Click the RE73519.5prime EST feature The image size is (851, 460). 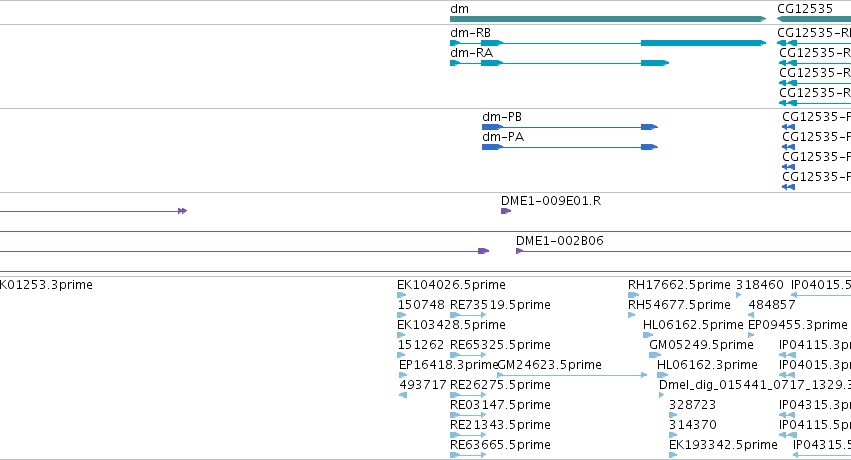click(x=468, y=315)
